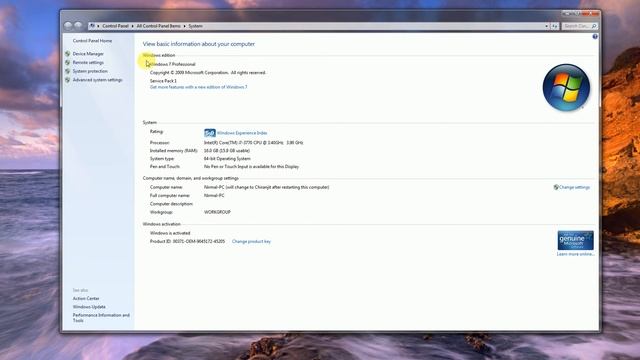This screenshot has width=640, height=360.
Task: Open help with the blue question mark icon
Action: pyautogui.click(x=595, y=37)
